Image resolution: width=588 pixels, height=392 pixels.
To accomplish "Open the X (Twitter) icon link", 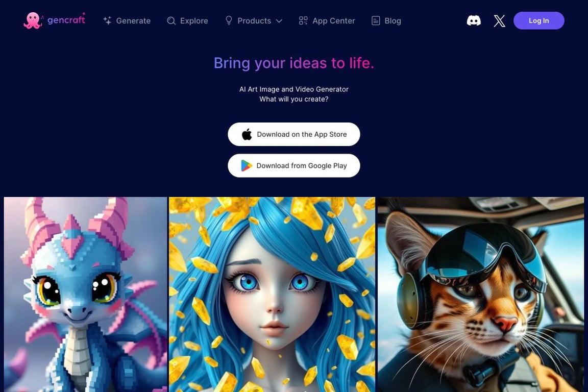I will pos(499,20).
